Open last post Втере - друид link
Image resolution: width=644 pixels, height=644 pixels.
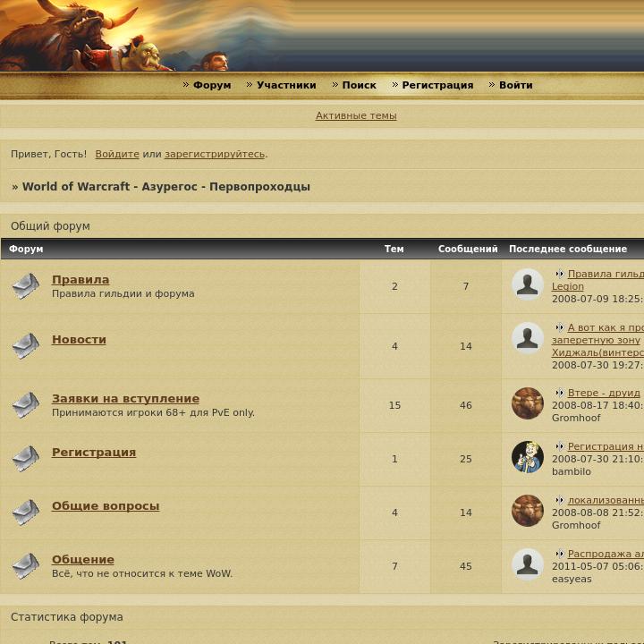[x=604, y=393]
